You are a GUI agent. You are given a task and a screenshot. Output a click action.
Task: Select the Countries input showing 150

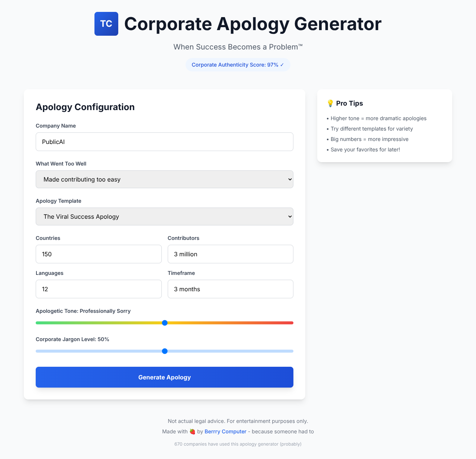(x=99, y=254)
